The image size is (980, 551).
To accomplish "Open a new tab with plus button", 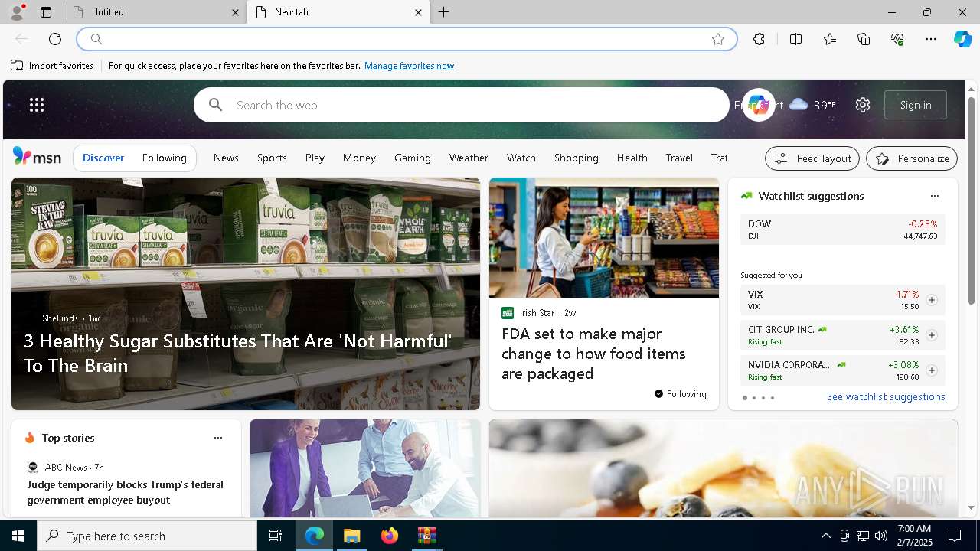I will point(444,12).
